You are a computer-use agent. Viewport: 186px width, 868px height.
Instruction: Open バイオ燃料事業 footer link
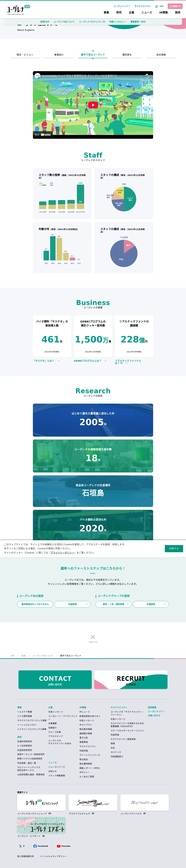click(x=25, y=716)
